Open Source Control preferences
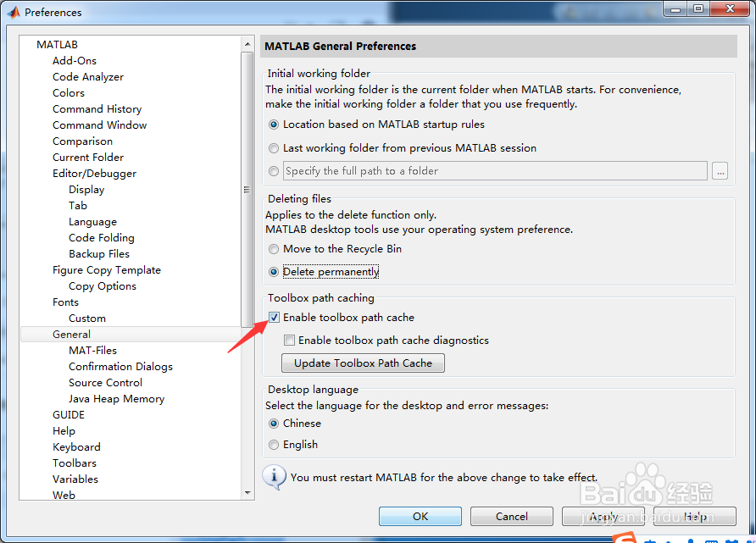 click(x=105, y=383)
